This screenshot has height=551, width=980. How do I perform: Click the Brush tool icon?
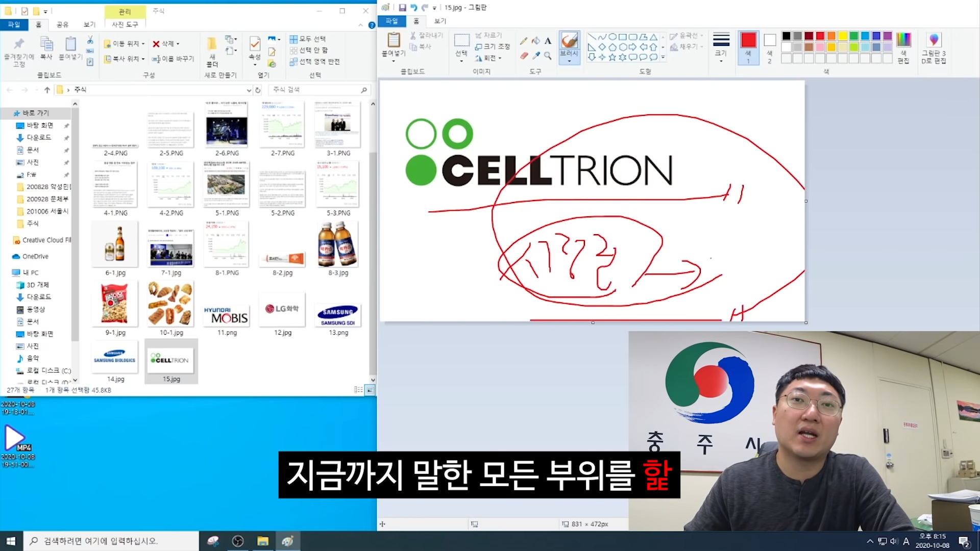[569, 40]
